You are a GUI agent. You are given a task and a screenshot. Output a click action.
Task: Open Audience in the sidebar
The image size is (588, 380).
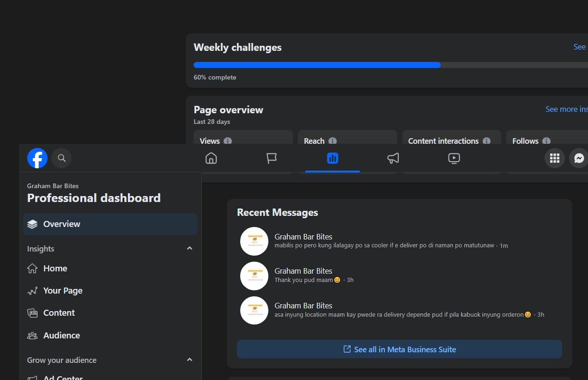coord(110,336)
